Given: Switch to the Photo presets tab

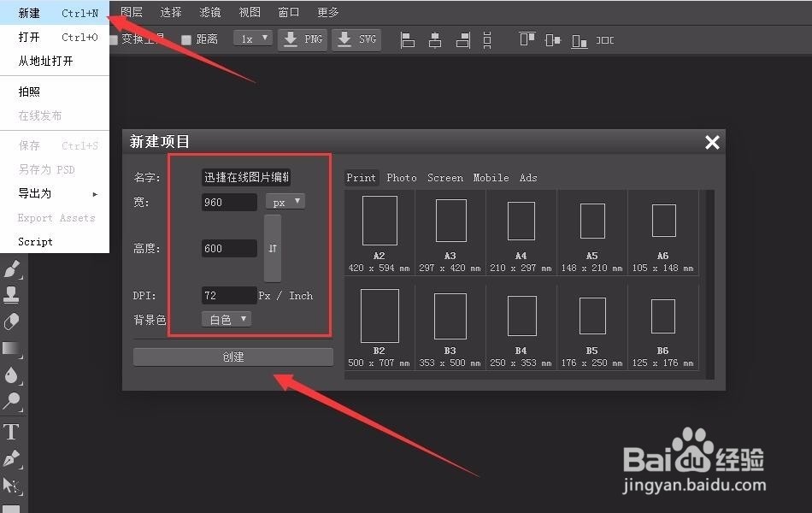Looking at the screenshot, I should [402, 178].
